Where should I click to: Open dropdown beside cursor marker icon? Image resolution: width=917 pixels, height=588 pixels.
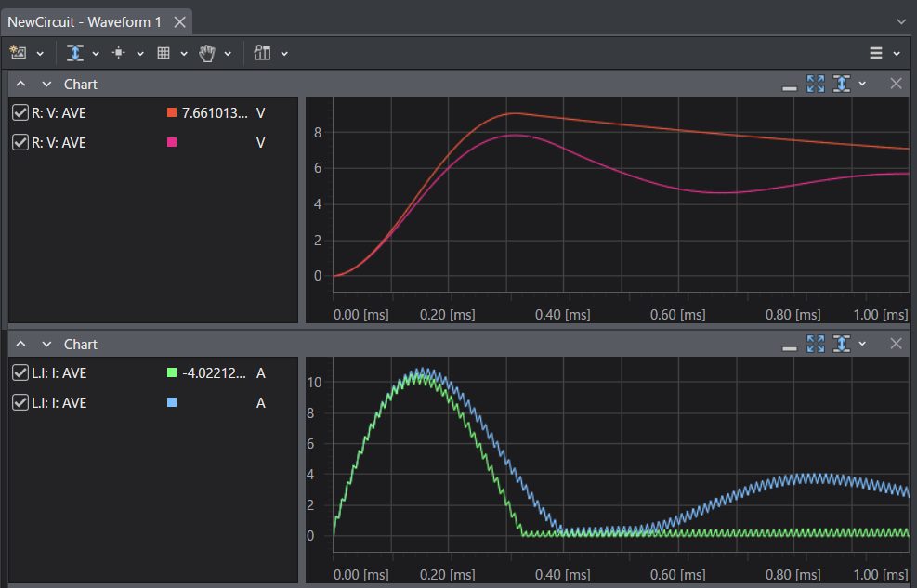(140, 54)
